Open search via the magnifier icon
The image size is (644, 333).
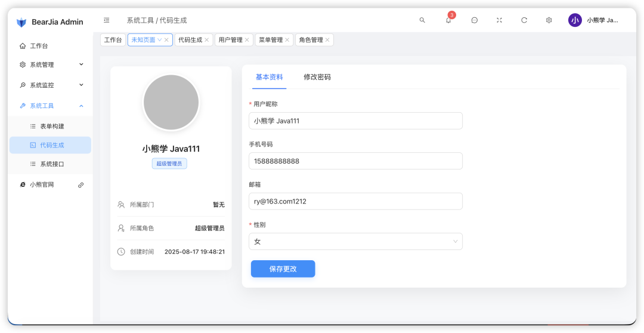pyautogui.click(x=422, y=20)
